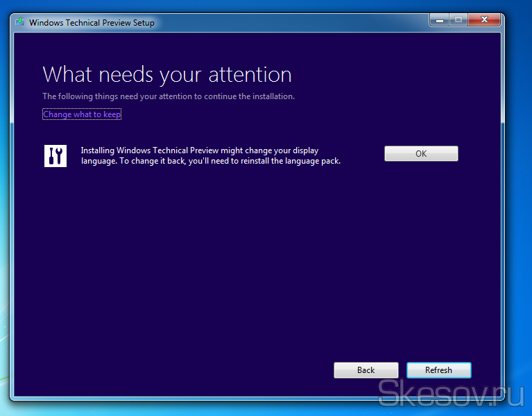
Task: Minimize the Windows Technical Preview Setup window
Action: [x=439, y=21]
